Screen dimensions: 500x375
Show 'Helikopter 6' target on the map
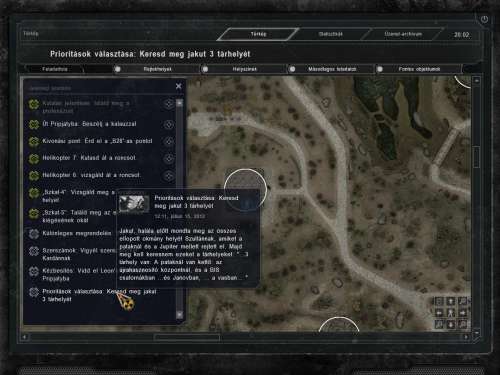[168, 176]
